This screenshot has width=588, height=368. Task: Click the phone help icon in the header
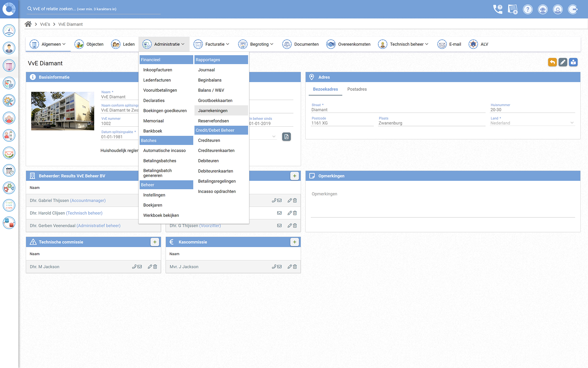pos(498,9)
